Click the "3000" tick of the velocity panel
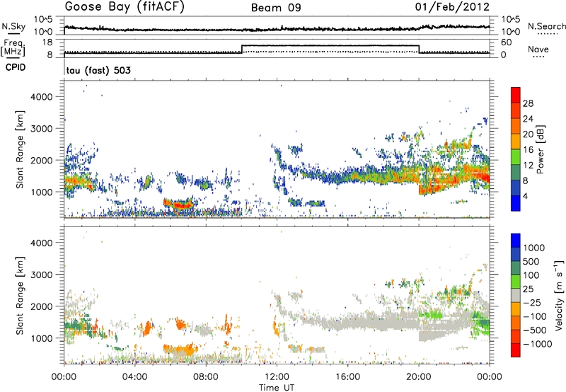This screenshot has width=566, height=392. [x=42, y=275]
